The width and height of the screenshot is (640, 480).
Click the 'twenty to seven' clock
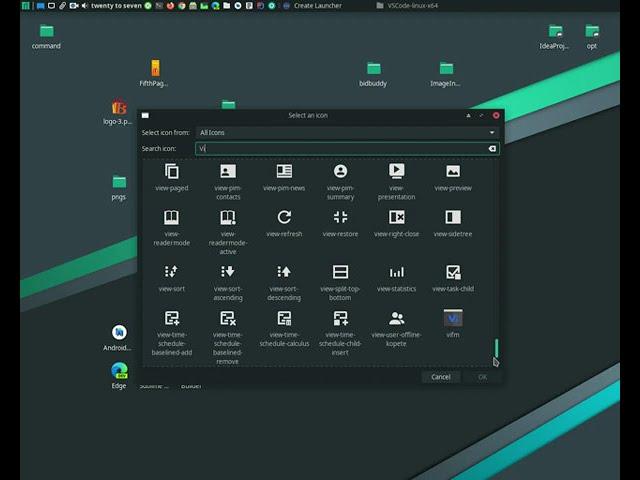point(116,6)
